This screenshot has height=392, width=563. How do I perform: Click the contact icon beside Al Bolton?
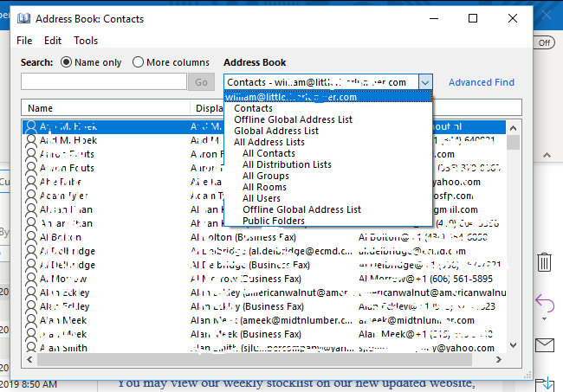click(31, 237)
